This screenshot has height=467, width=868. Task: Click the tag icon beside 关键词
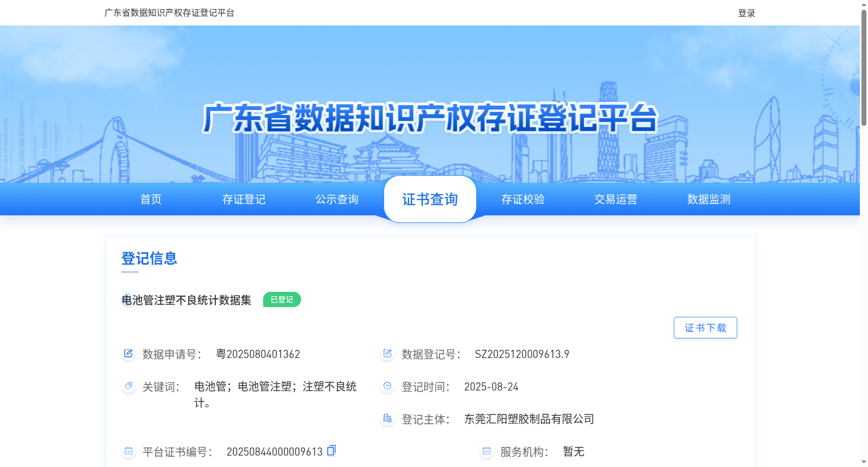[x=128, y=386]
